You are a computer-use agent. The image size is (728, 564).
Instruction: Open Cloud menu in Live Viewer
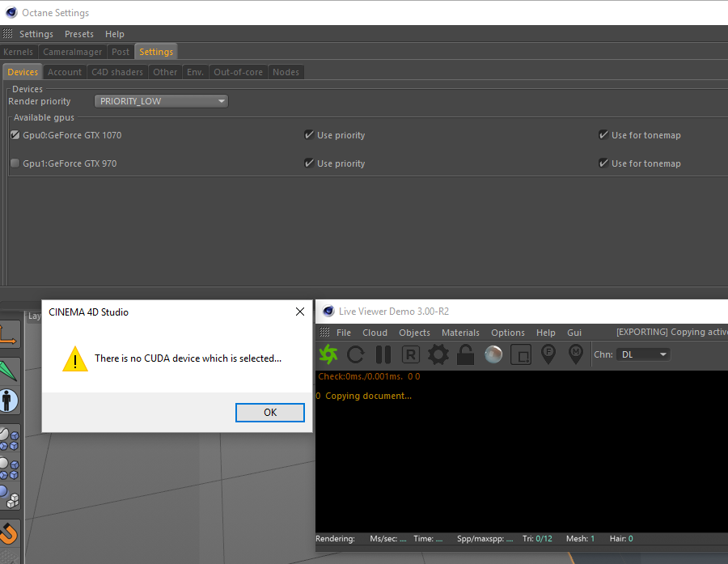point(375,333)
